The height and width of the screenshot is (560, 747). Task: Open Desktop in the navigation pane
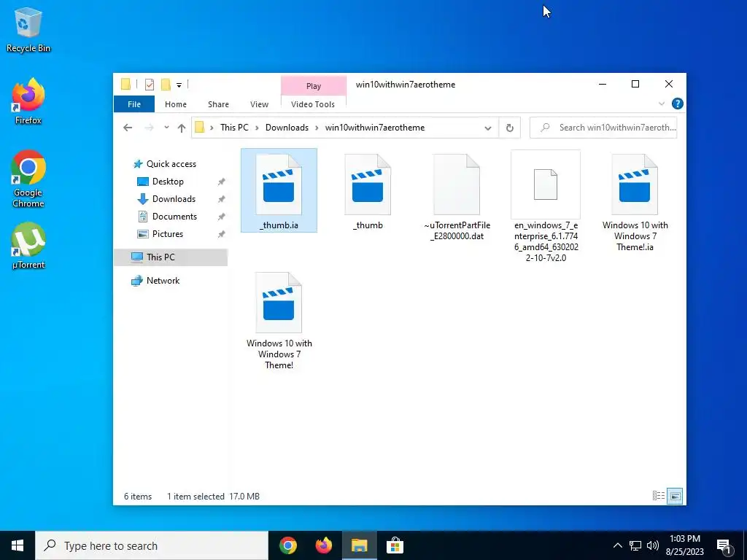168,182
